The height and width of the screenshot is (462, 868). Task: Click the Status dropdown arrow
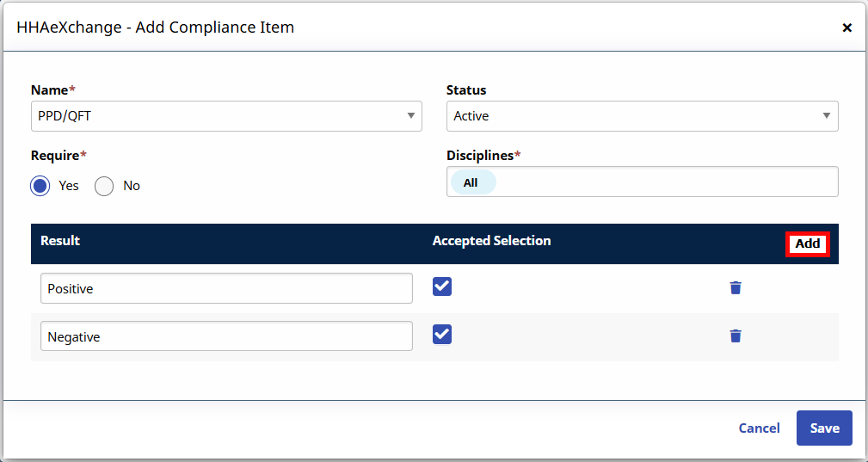coord(826,116)
